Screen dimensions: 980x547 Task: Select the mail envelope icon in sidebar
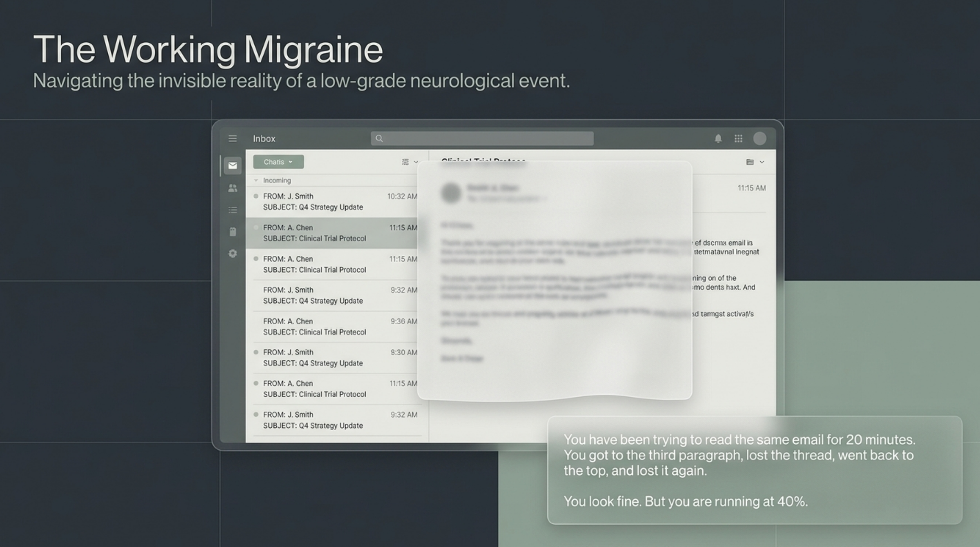click(232, 165)
